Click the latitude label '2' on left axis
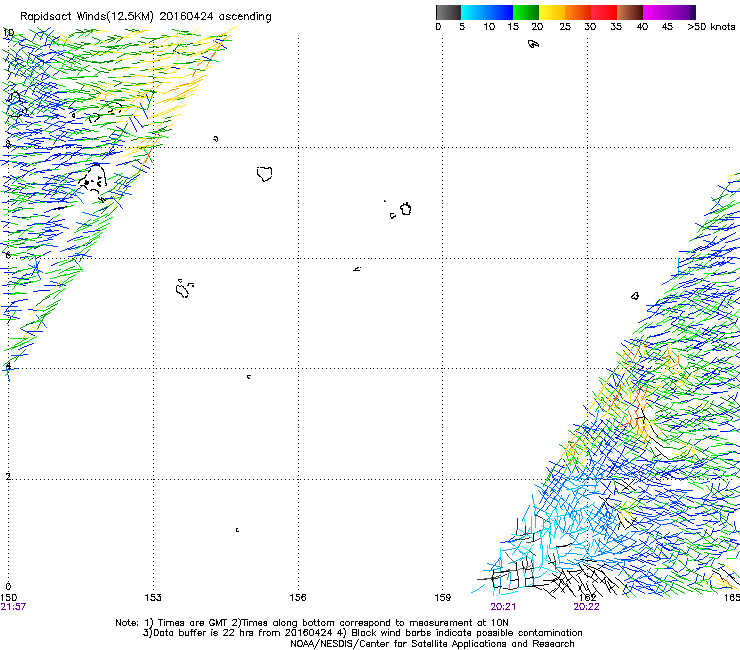This screenshot has height=650, width=740. point(8,476)
